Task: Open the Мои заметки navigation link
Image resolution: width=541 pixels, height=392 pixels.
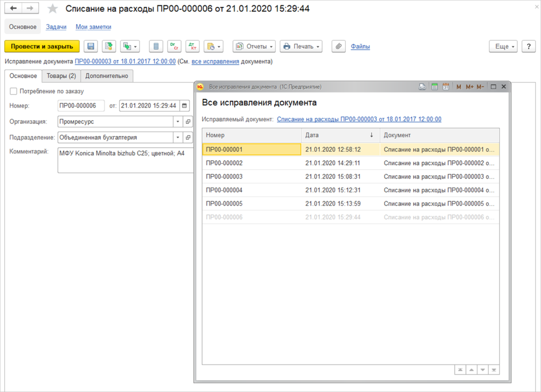Action: (x=94, y=27)
